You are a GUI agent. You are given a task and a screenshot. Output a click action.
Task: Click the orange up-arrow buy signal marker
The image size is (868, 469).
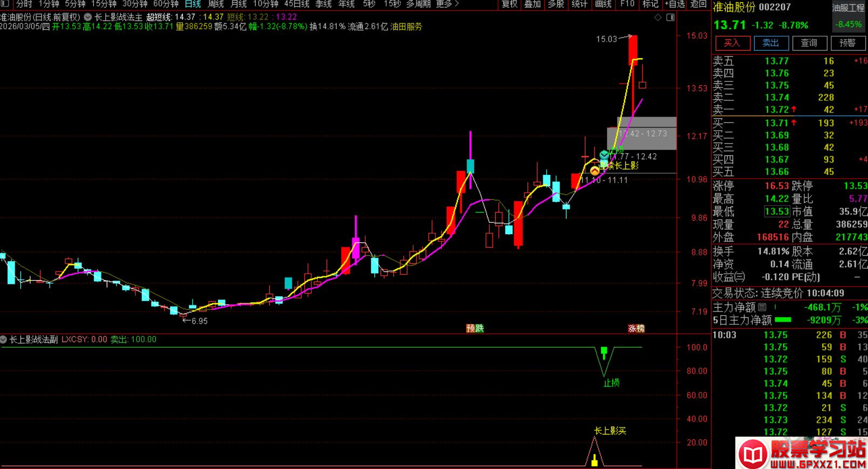[594, 171]
